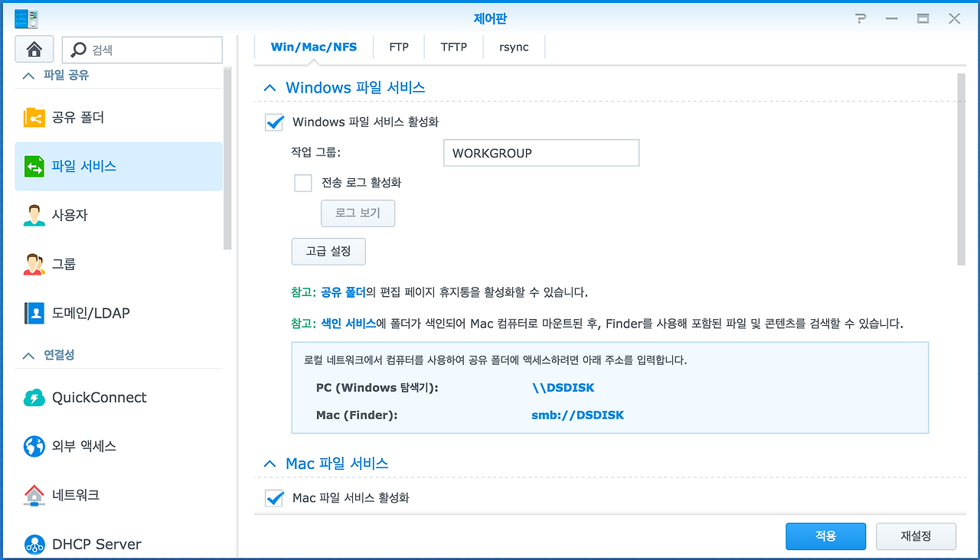Follow the smb://DSDISK link

pos(578,415)
